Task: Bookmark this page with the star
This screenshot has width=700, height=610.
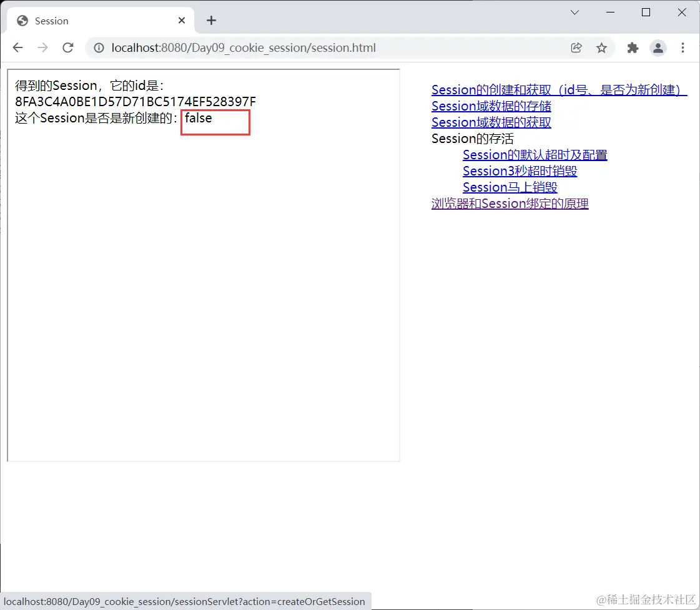Action: click(x=601, y=47)
